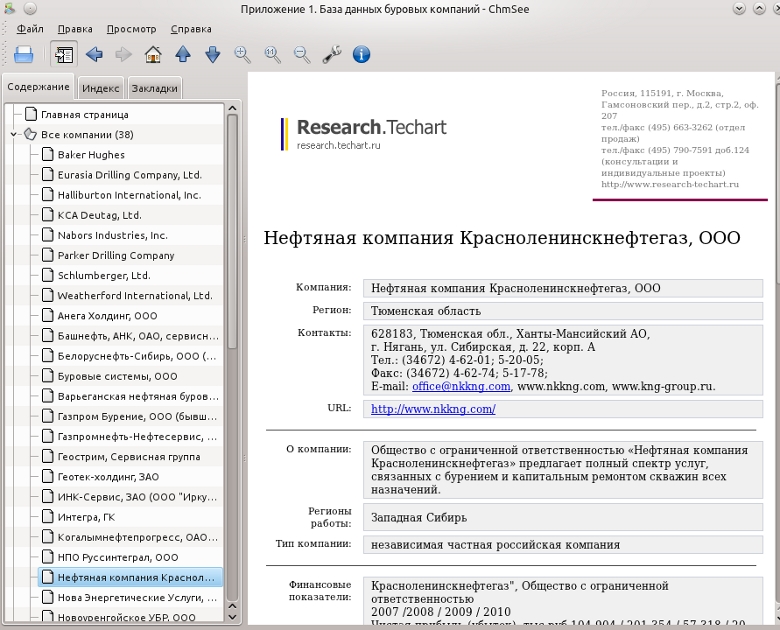Open Baker Hughes entry
The height and width of the screenshot is (630, 780).
tap(91, 155)
